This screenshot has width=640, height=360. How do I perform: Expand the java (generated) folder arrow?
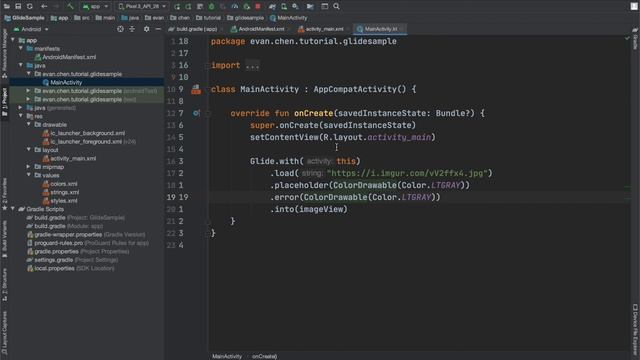click(x=21, y=107)
